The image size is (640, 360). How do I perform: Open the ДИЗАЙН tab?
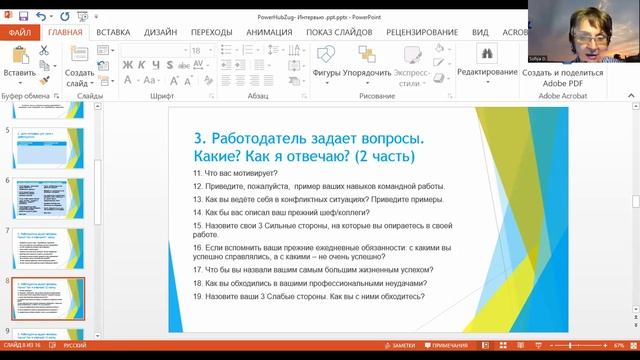coord(160,32)
